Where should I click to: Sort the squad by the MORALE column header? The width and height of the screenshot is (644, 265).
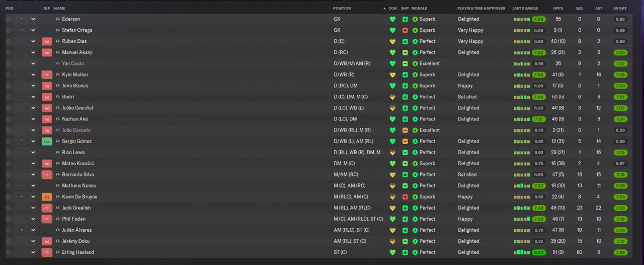[419, 9]
